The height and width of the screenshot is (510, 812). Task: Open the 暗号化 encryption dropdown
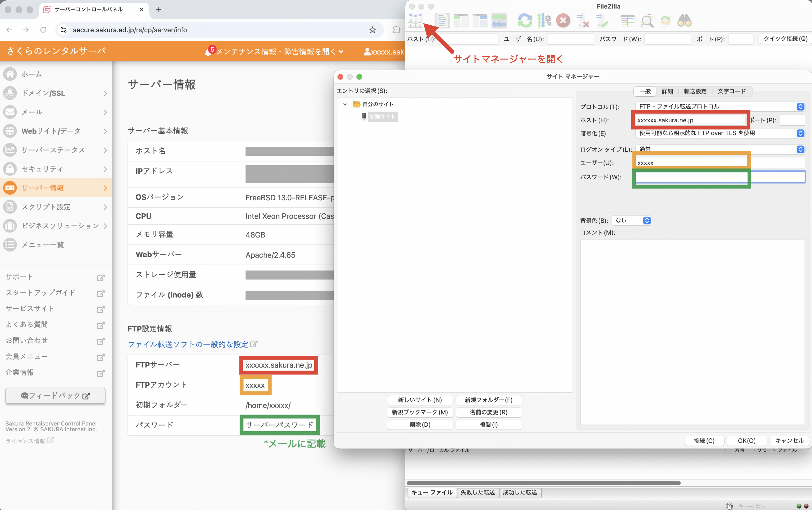pyautogui.click(x=720, y=133)
